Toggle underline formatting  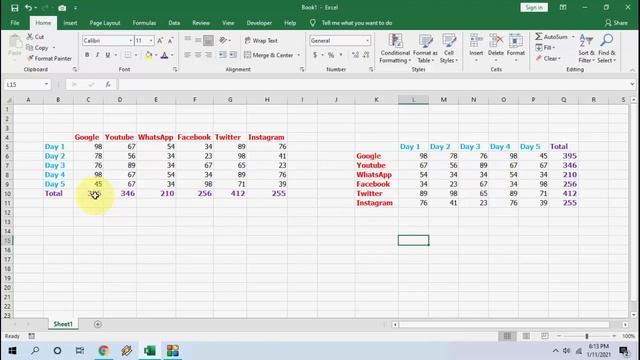pyautogui.click(x=108, y=55)
